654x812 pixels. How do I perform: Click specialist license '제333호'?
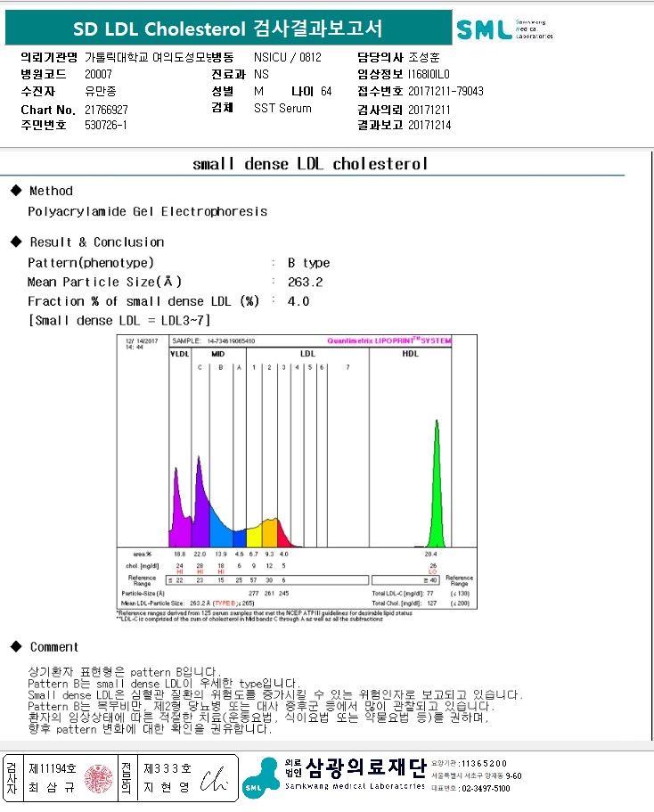click(x=168, y=768)
